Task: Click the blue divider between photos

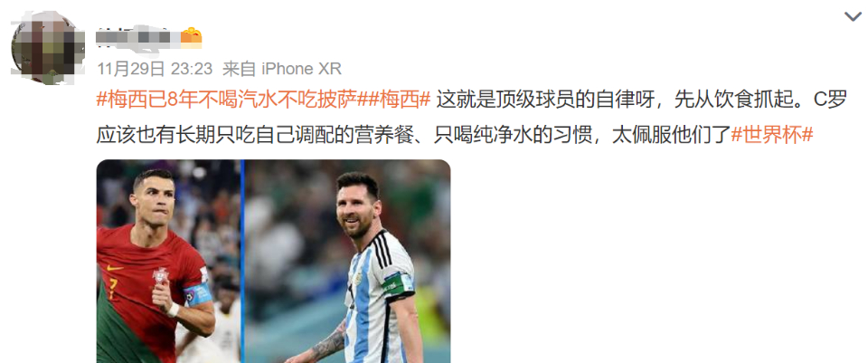Action: coord(242,262)
